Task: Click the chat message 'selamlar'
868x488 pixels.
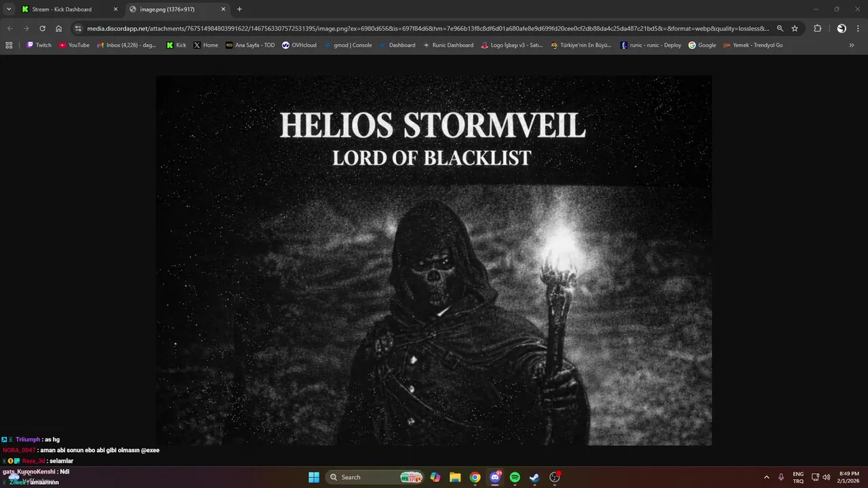Action: pyautogui.click(x=60, y=461)
